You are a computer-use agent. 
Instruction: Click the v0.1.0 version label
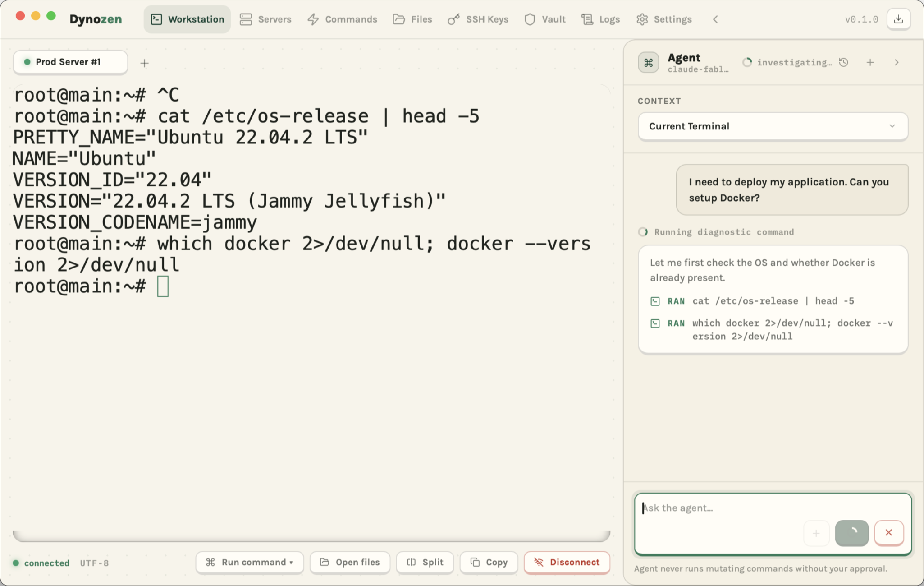(861, 19)
